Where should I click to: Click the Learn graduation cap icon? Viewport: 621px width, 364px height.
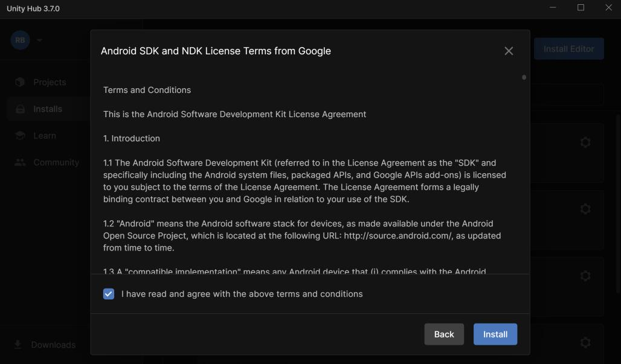point(20,136)
